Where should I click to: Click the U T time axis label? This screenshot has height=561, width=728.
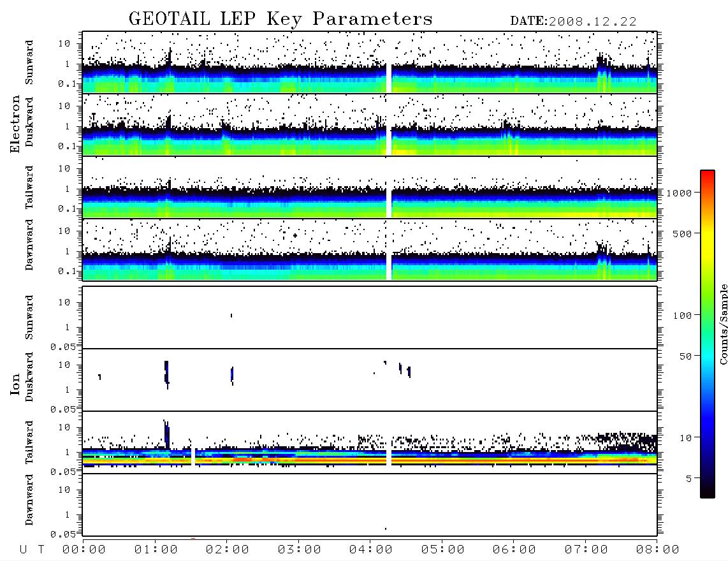(x=32, y=550)
